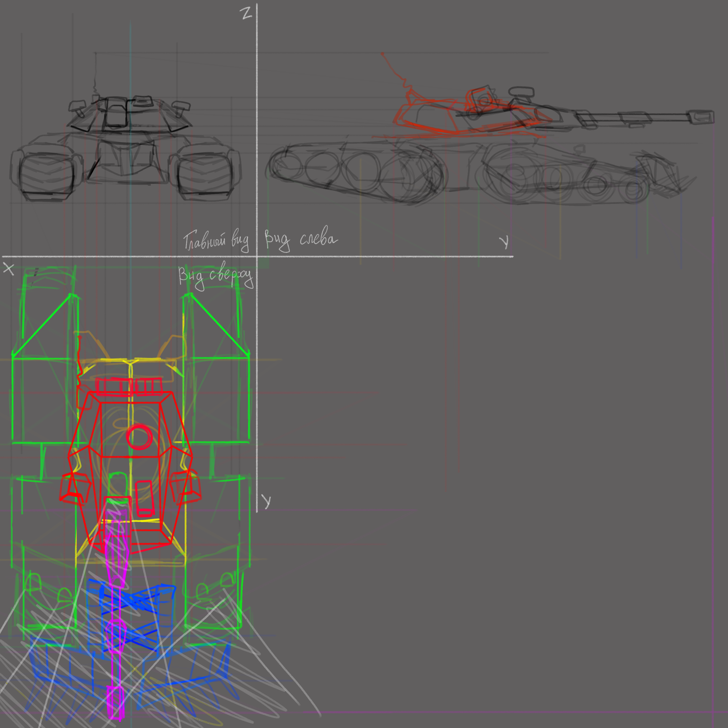728x728 pixels.
Task: Click the red antenna tip in side view
Action: pos(383,54)
